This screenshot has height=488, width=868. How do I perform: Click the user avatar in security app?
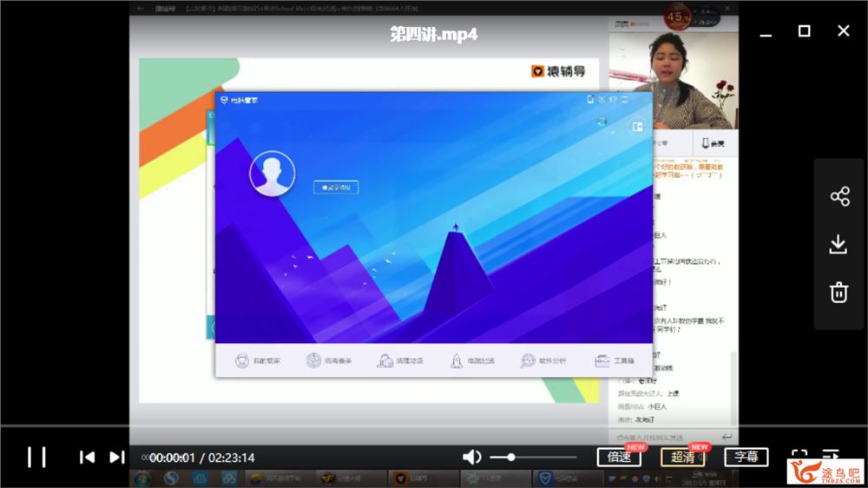tap(273, 174)
